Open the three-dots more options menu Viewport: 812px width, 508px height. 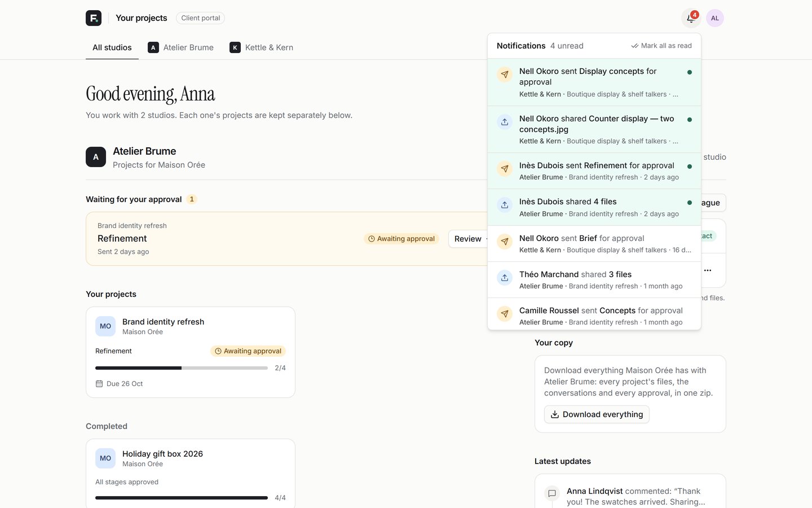click(708, 270)
